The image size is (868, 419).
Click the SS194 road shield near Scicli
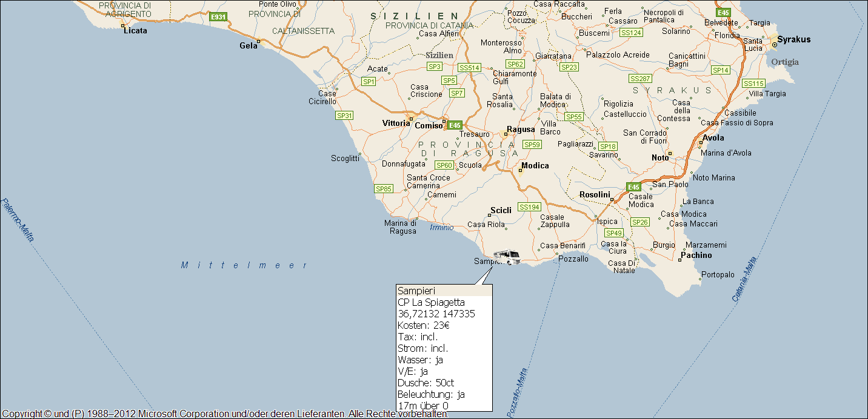pyautogui.click(x=529, y=207)
